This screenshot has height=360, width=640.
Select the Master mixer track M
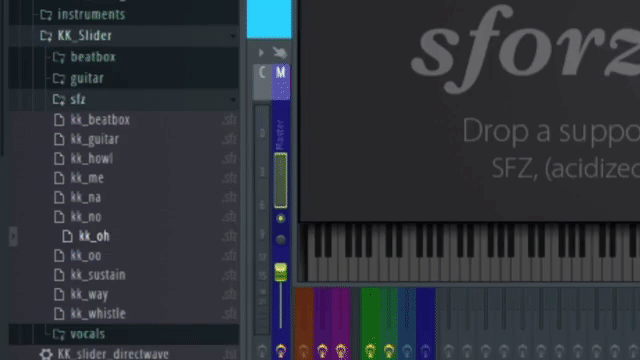(x=281, y=82)
